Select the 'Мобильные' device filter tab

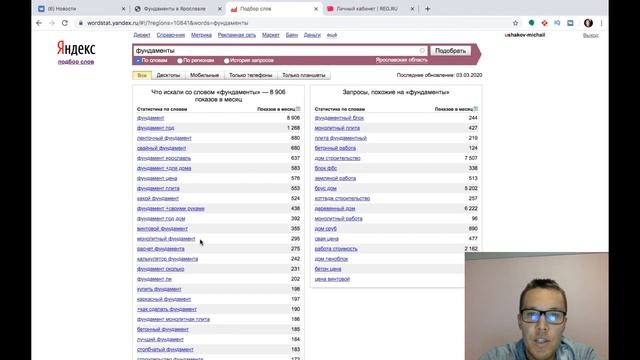pyautogui.click(x=204, y=75)
